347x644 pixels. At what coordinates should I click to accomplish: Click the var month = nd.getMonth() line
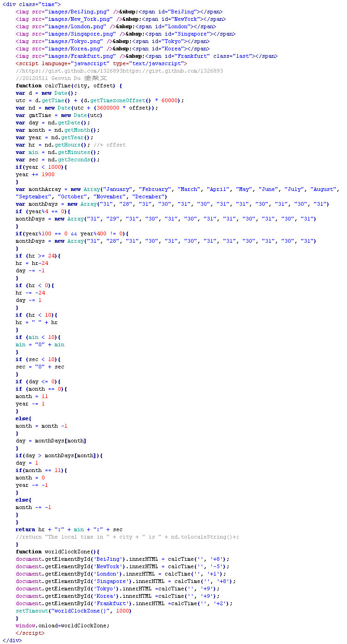[58, 130]
